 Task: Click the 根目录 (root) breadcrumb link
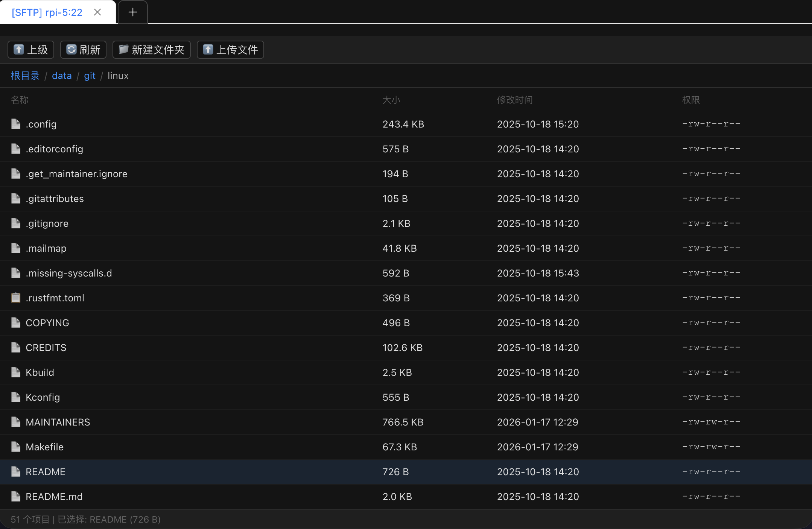25,76
